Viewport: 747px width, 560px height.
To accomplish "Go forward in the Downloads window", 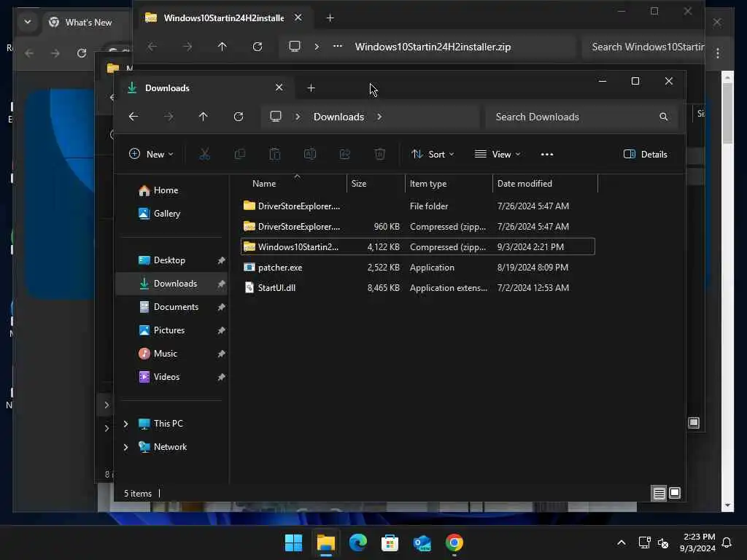I will pyautogui.click(x=169, y=117).
